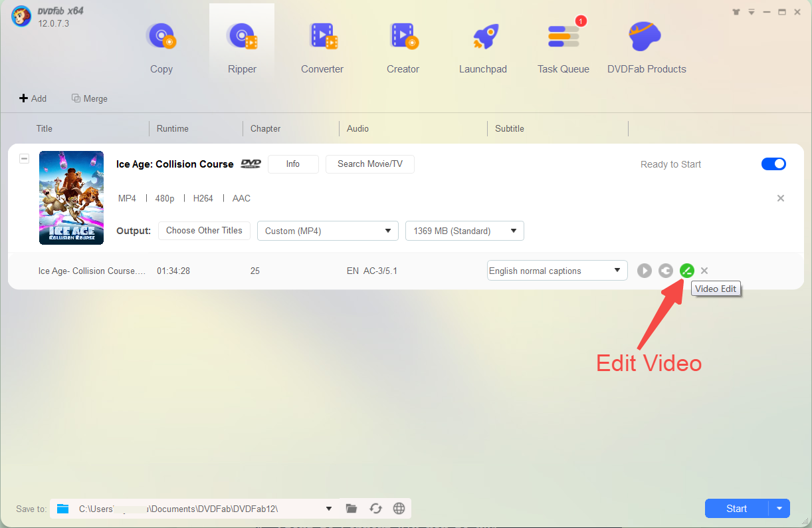Open the green Video Edit icon
The width and height of the screenshot is (812, 528).
[687, 271]
